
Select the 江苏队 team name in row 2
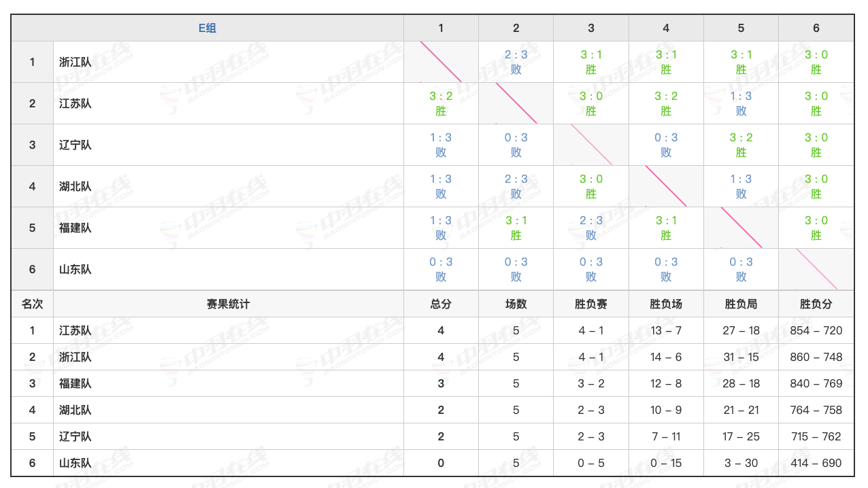coord(74,103)
